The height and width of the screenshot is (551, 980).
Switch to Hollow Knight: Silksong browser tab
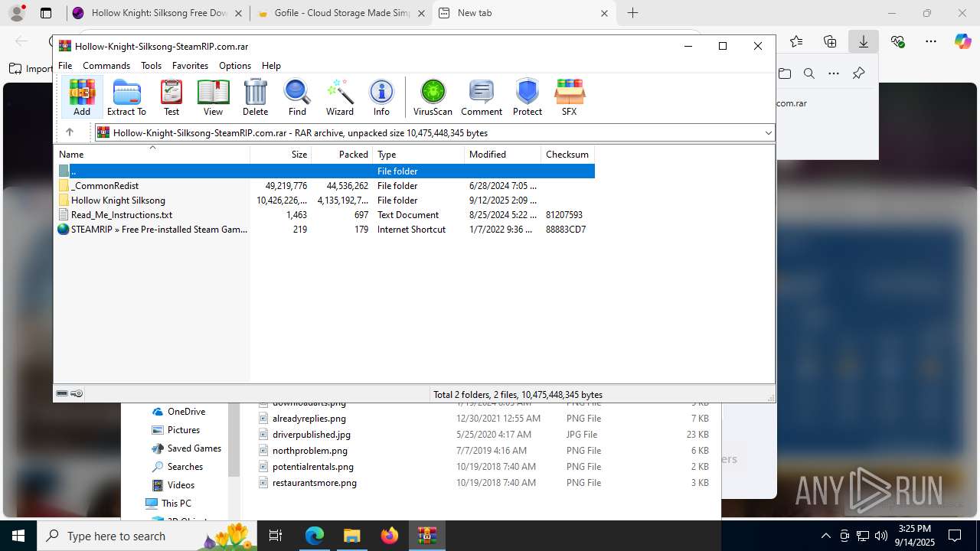pos(158,13)
